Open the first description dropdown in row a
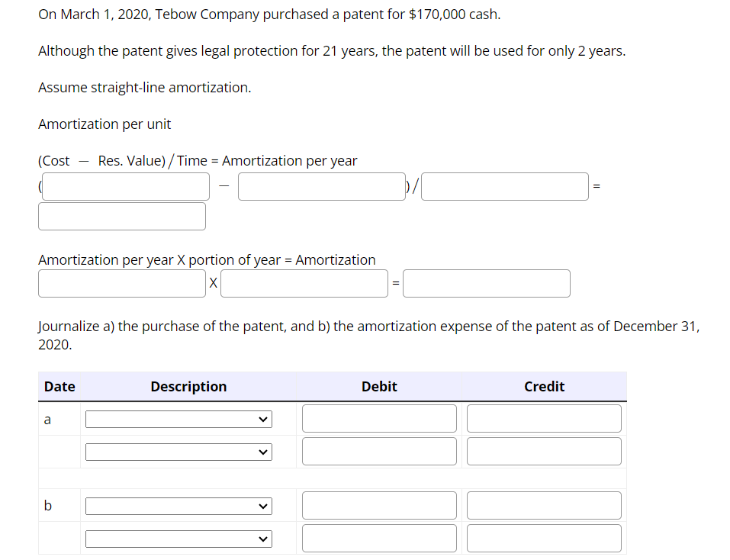This screenshot has height=560, width=730. click(x=178, y=419)
